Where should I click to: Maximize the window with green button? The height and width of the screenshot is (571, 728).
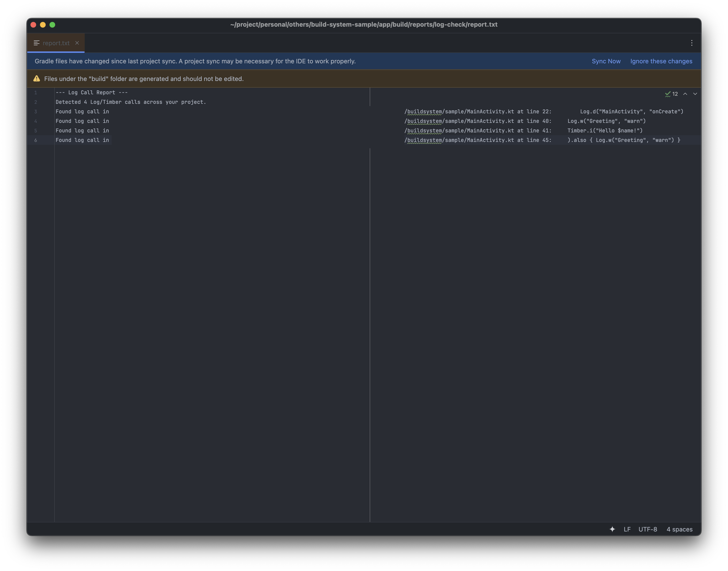[52, 25]
